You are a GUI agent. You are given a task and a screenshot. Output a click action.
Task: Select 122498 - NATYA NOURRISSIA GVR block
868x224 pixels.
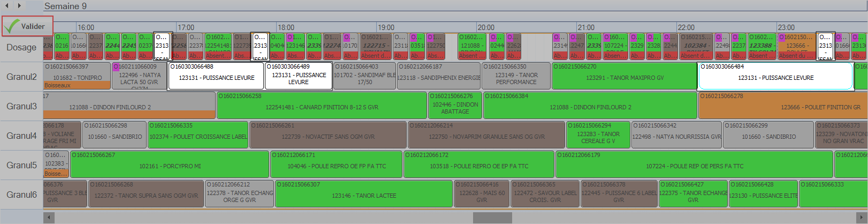click(677, 135)
